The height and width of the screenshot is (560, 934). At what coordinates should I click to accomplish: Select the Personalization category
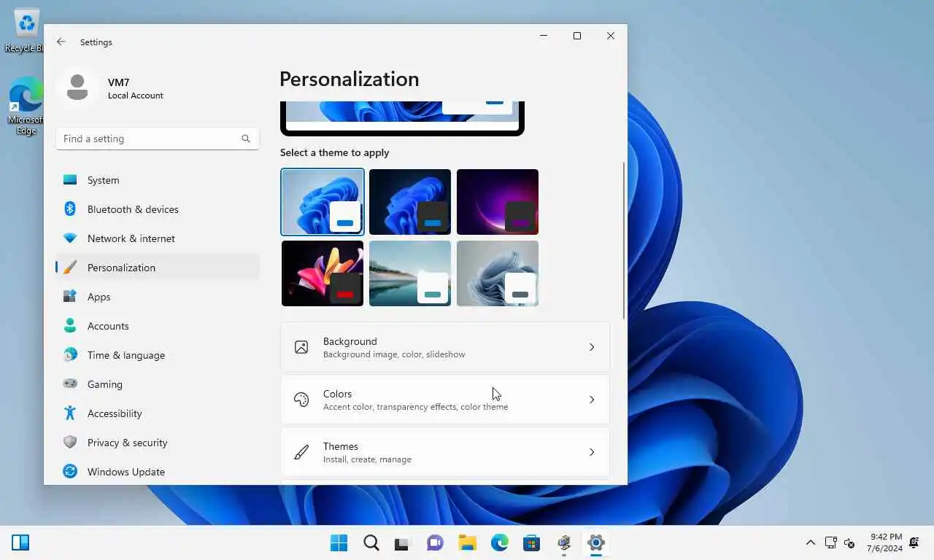tap(158, 268)
